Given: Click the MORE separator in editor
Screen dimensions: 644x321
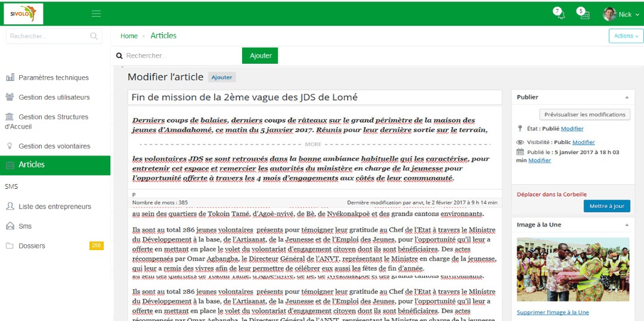Looking at the screenshot, I should pyautogui.click(x=315, y=144).
